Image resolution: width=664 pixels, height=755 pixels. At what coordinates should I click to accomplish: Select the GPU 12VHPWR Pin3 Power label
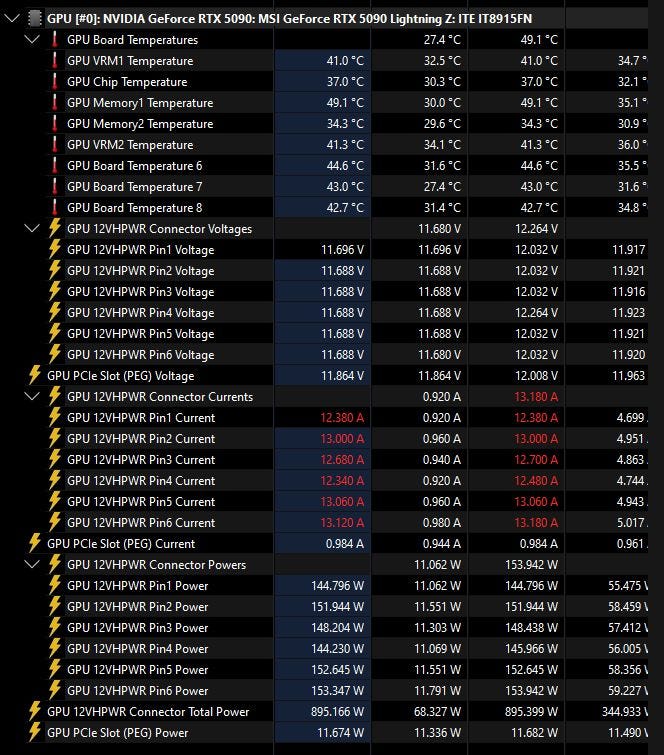(x=138, y=627)
